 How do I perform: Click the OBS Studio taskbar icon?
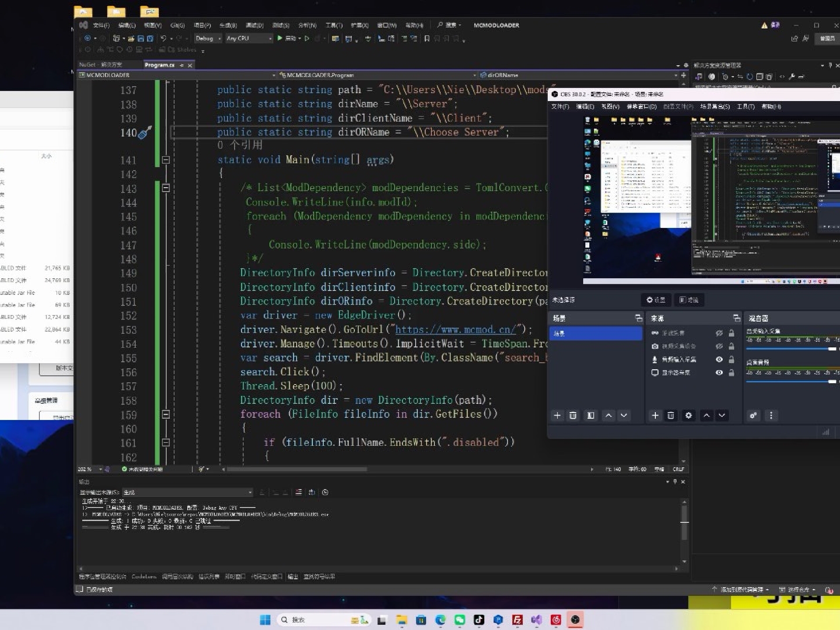point(575,619)
